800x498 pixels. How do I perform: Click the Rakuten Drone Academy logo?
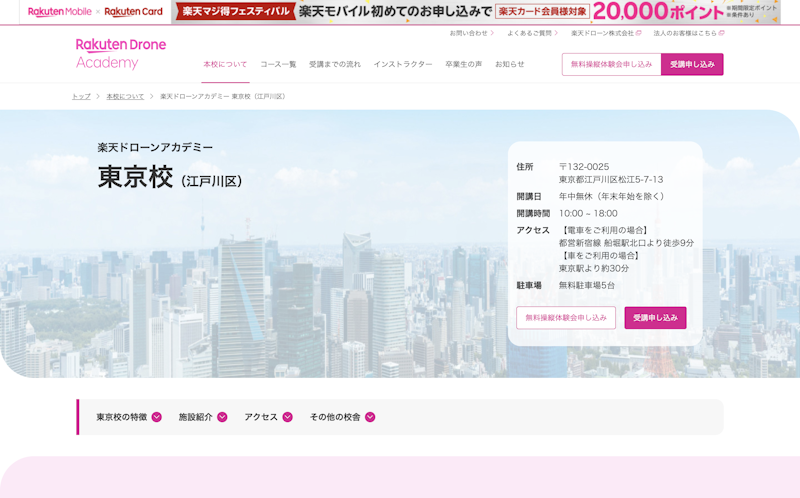tap(121, 54)
